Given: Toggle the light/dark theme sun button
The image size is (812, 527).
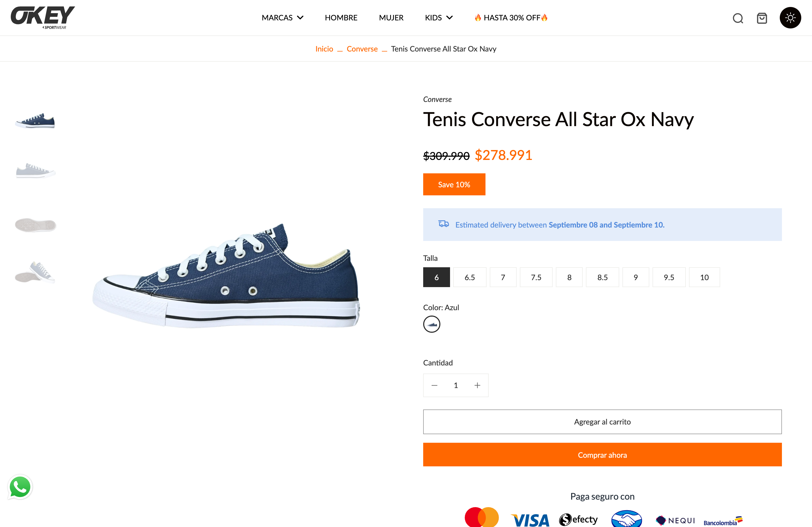Looking at the screenshot, I should [790, 18].
